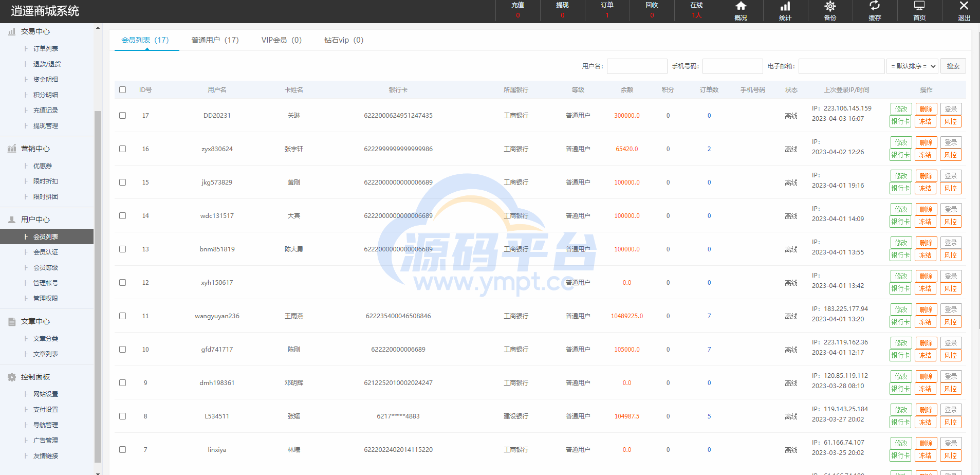Collapse the 控制面板 menu section
The height and width of the screenshot is (475, 980).
35,377
